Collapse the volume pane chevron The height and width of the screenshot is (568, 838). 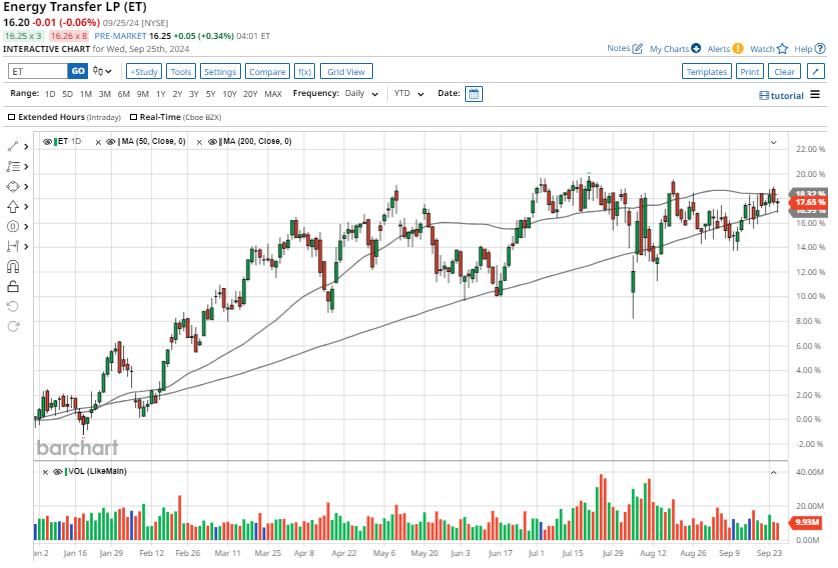[x=773, y=472]
